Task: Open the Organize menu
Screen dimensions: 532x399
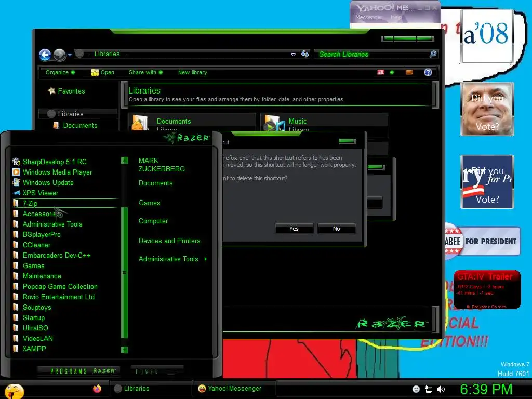Action: [x=60, y=72]
